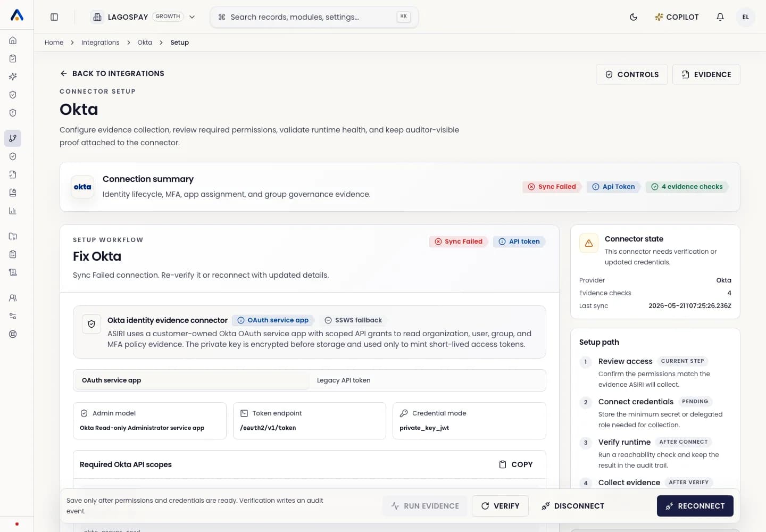Click the private_key_jwt value
The width and height of the screenshot is (766, 532).
click(424, 428)
